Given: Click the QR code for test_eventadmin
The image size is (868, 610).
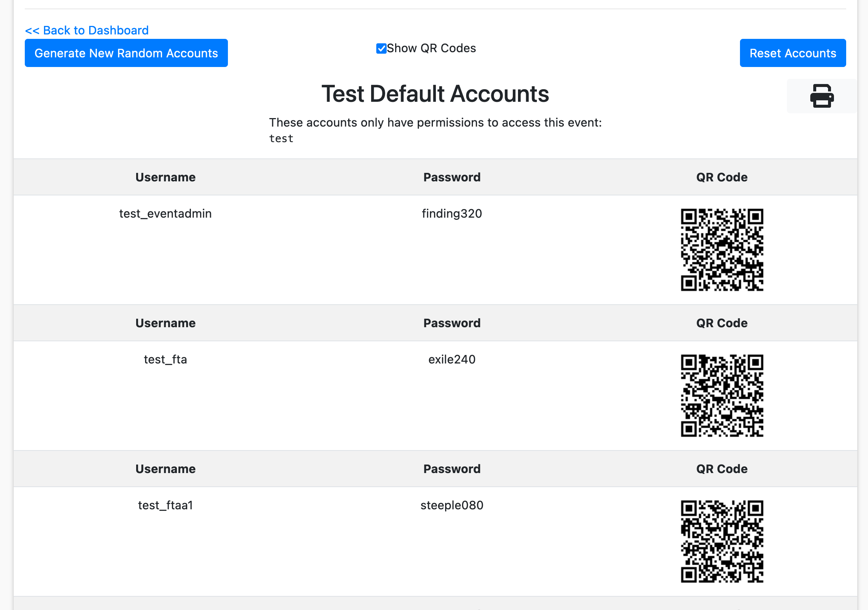Looking at the screenshot, I should click(722, 249).
